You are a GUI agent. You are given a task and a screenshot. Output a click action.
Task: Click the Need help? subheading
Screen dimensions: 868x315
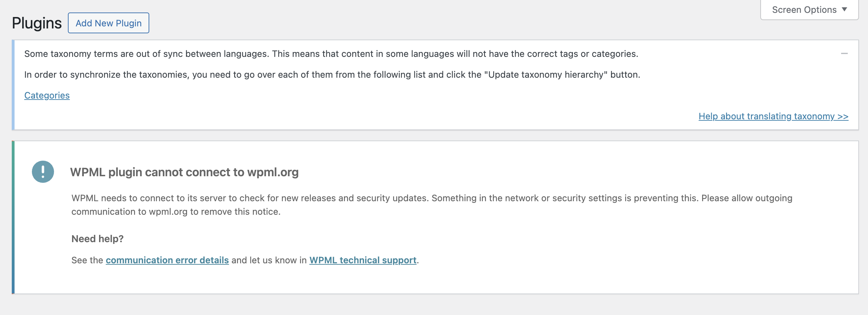[x=97, y=239]
